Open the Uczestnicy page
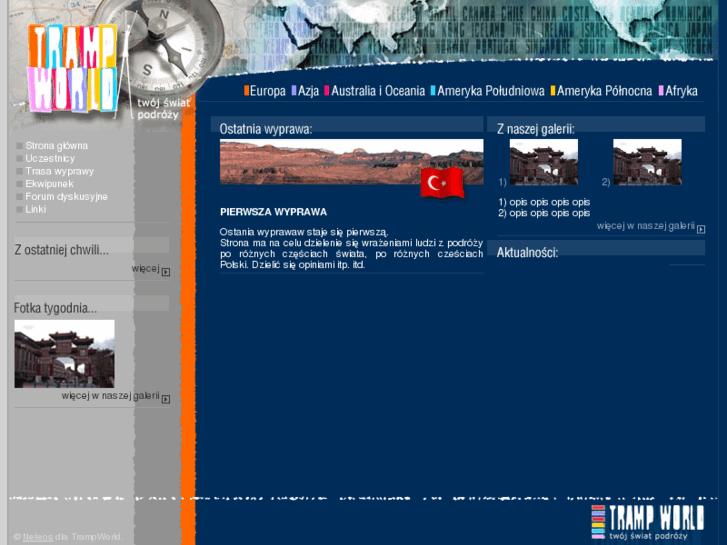The height and width of the screenshot is (545, 727). (50, 159)
